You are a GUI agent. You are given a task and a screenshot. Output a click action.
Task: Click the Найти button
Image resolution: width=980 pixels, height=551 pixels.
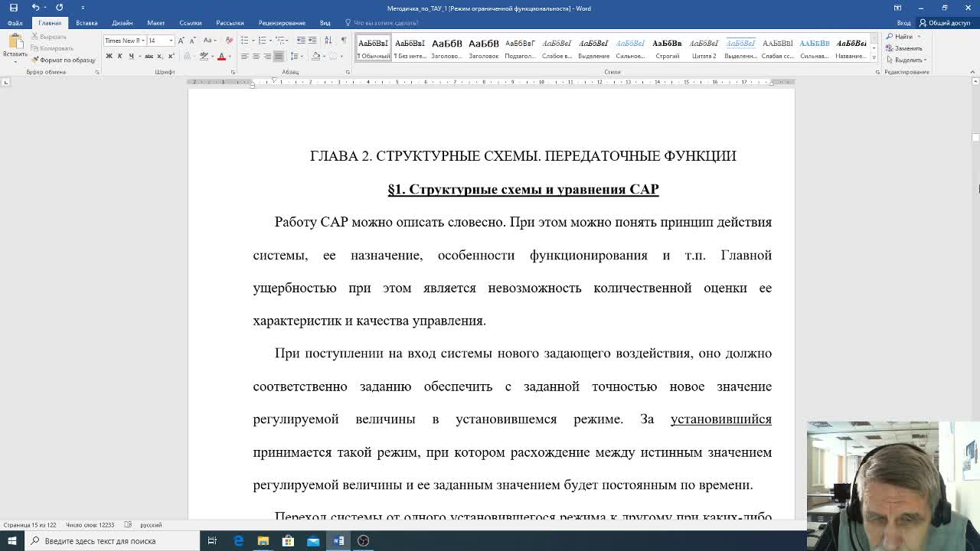900,37
